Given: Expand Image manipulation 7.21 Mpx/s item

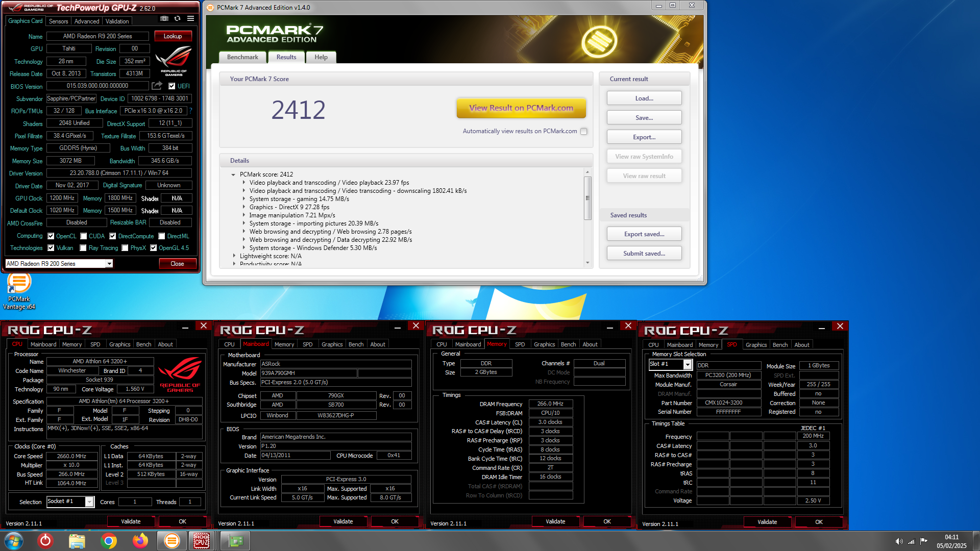Looking at the screenshot, I should tap(243, 215).
